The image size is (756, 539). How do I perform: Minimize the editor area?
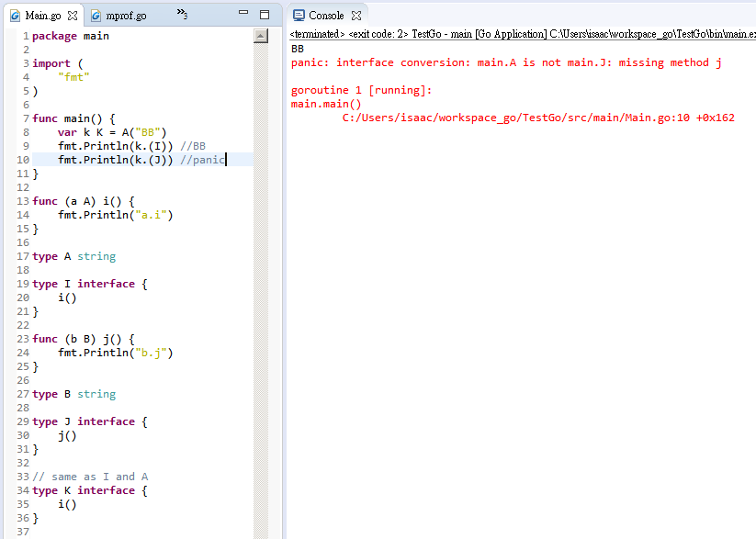click(x=243, y=15)
